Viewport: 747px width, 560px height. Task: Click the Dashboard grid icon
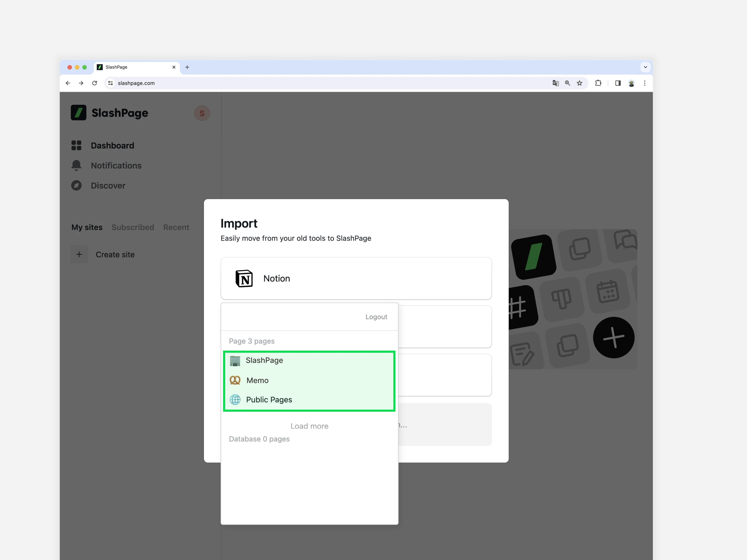(76, 146)
